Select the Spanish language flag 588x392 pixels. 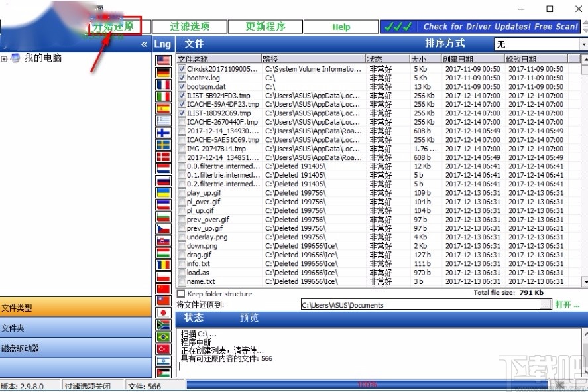point(163,109)
